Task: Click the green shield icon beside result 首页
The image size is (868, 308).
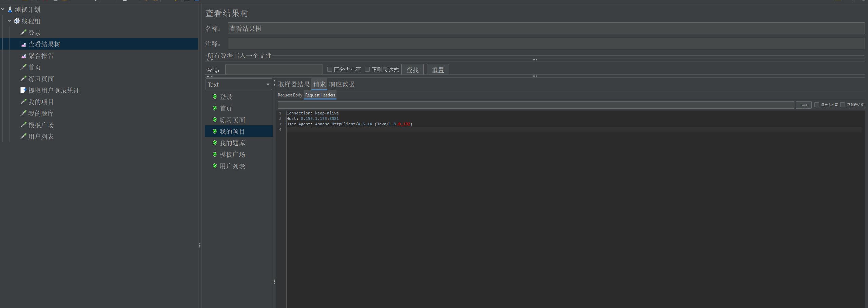Action: 215,108
